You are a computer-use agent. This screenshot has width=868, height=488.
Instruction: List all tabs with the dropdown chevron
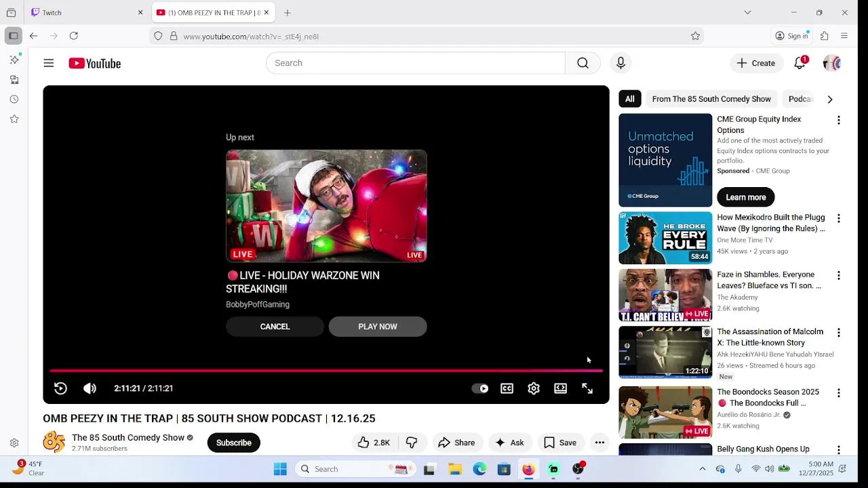coord(747,12)
